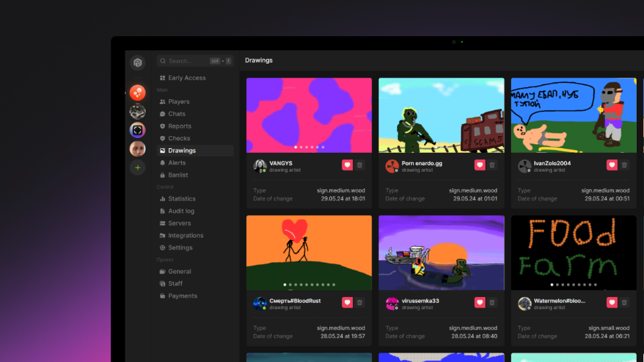Like Porn enardo.gg drawing heart button

click(x=479, y=165)
